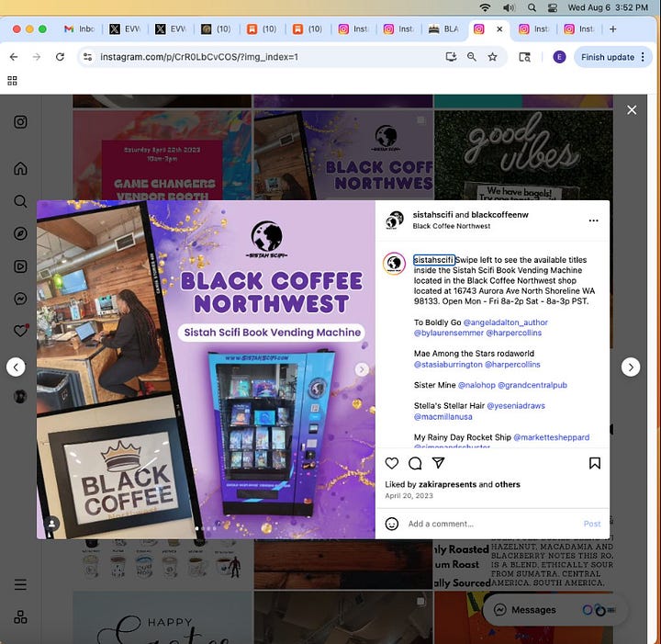661x644 pixels.
Task: Open Chrome profile E avatar
Action: (559, 57)
